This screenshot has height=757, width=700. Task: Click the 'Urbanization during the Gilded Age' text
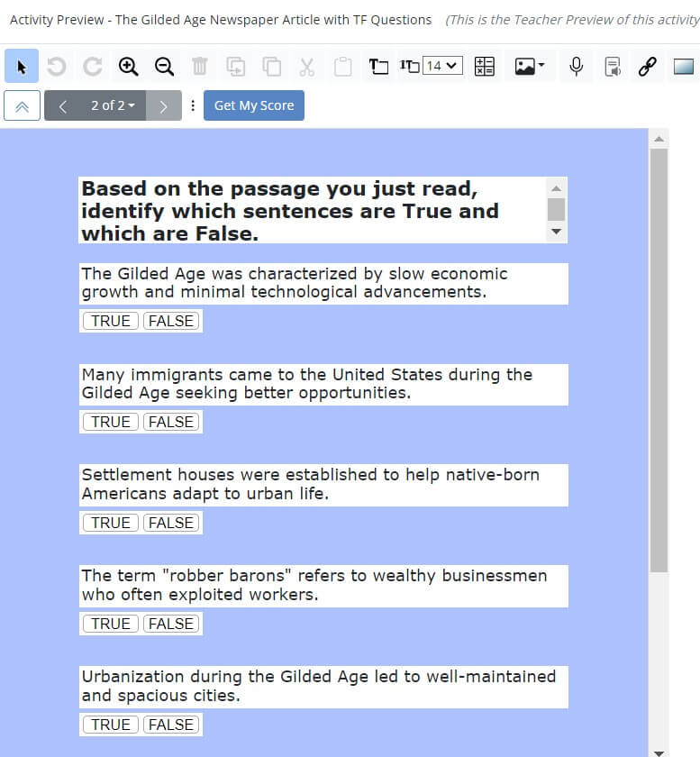(319, 686)
